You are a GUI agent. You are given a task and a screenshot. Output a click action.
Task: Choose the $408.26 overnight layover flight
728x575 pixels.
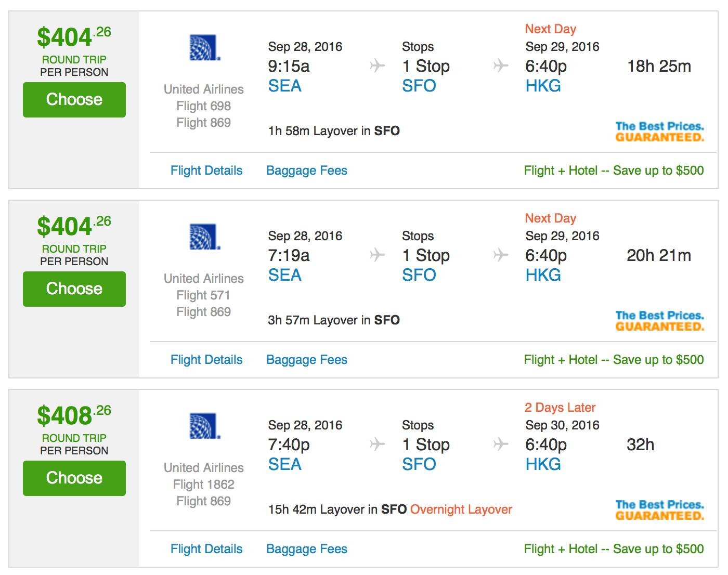[x=74, y=478]
